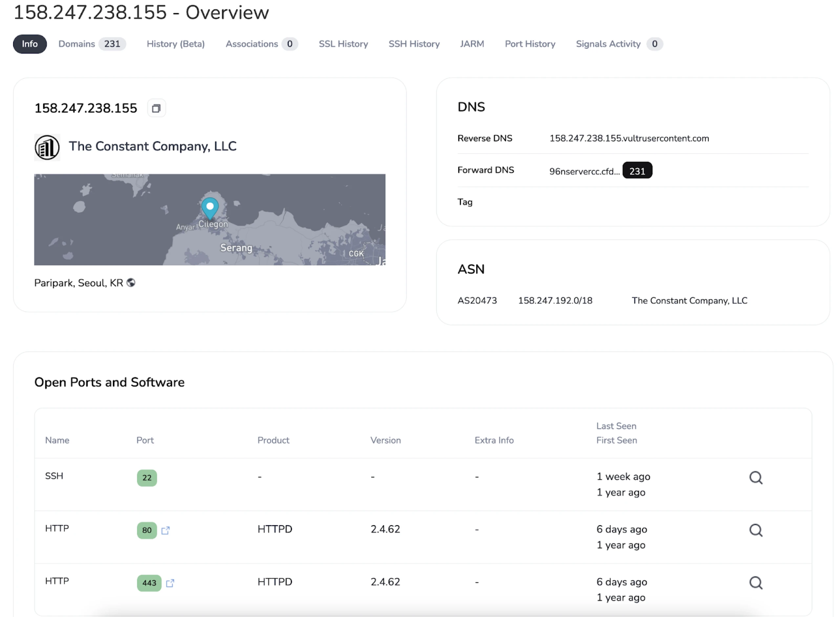This screenshot has height=617, width=840.
Task: Open search for the HTTP port 80 service
Action: 756,530
